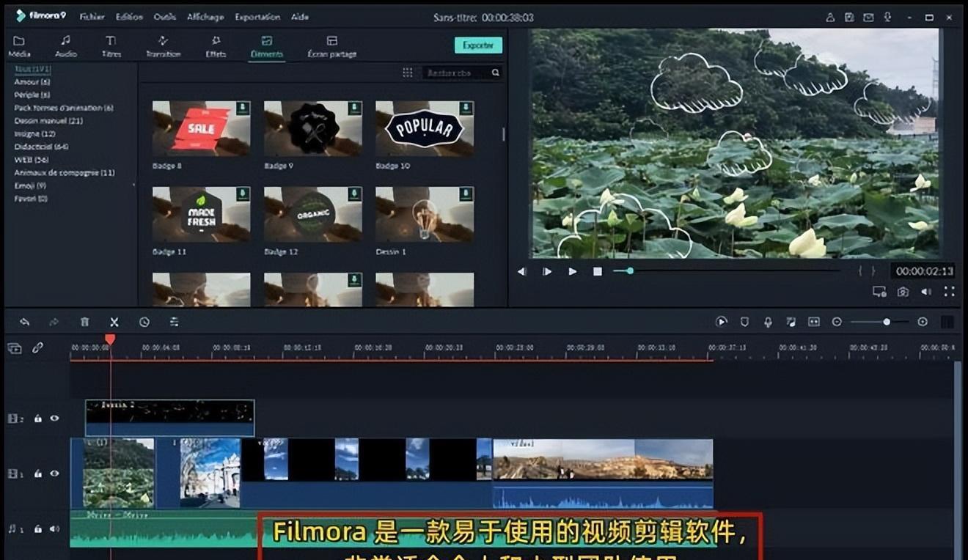
Task: Select the Amour category
Action: (32, 82)
